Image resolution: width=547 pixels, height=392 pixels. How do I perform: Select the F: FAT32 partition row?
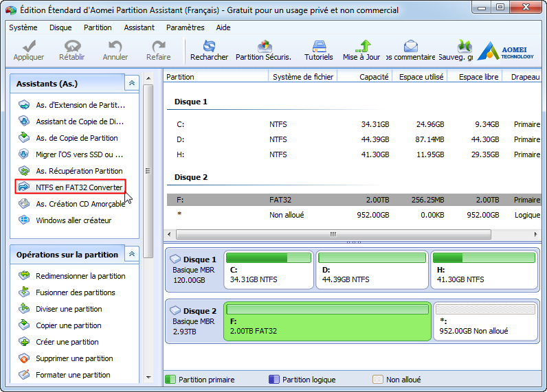tap(354, 200)
